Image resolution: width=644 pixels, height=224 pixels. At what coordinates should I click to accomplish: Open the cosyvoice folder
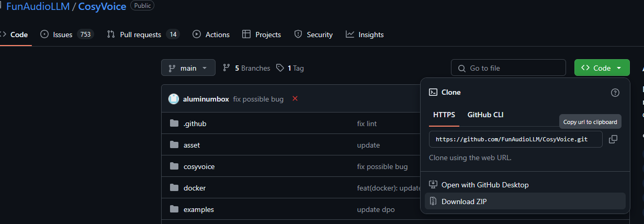point(199,166)
